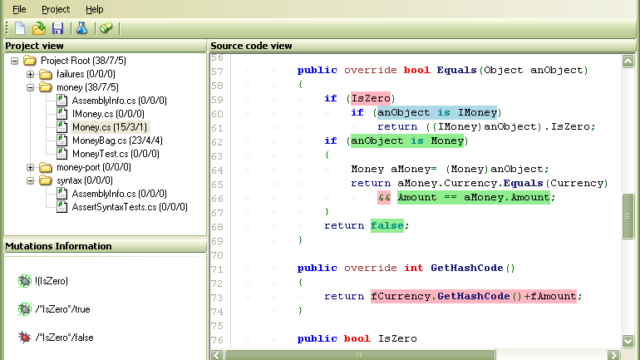Screen dimensions: 640x360
Task: Click the blue flask mutation icon
Action: [82, 28]
